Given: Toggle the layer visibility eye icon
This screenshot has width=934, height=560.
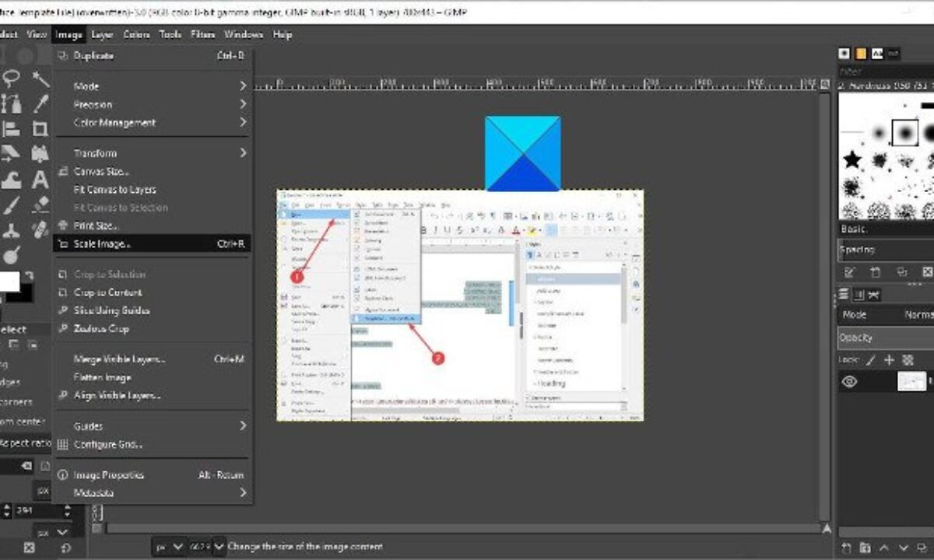Looking at the screenshot, I should [x=849, y=381].
